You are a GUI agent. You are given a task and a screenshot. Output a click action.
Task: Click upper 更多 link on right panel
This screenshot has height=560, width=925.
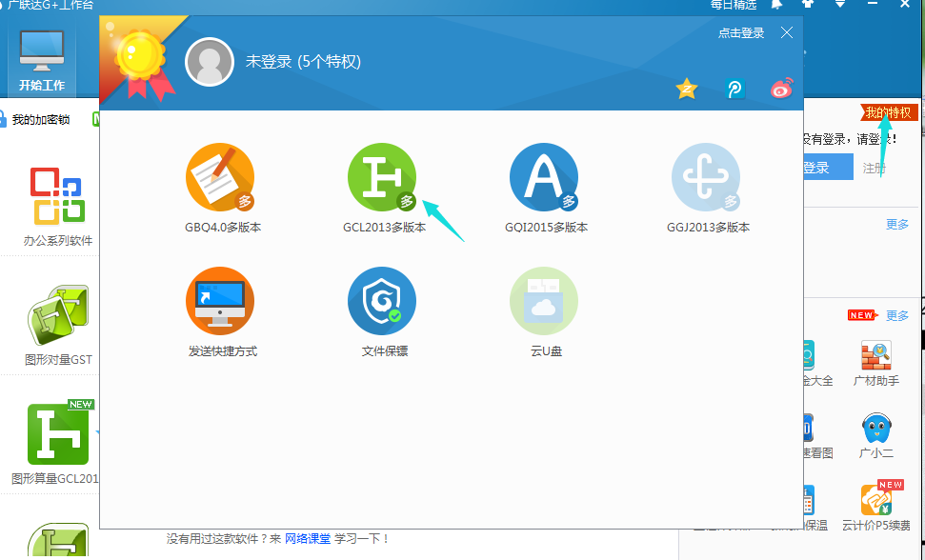pyautogui.click(x=897, y=224)
